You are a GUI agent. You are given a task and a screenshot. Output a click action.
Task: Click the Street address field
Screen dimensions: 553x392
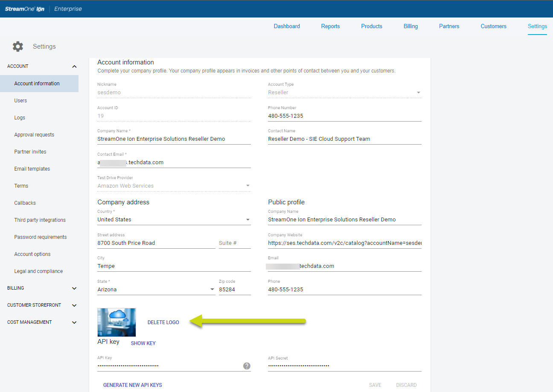click(x=156, y=243)
